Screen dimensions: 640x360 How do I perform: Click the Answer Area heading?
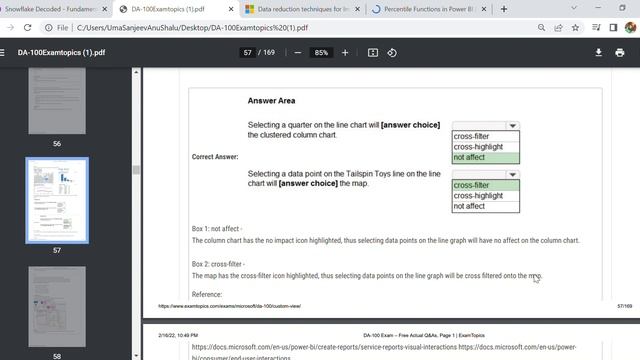(x=271, y=101)
